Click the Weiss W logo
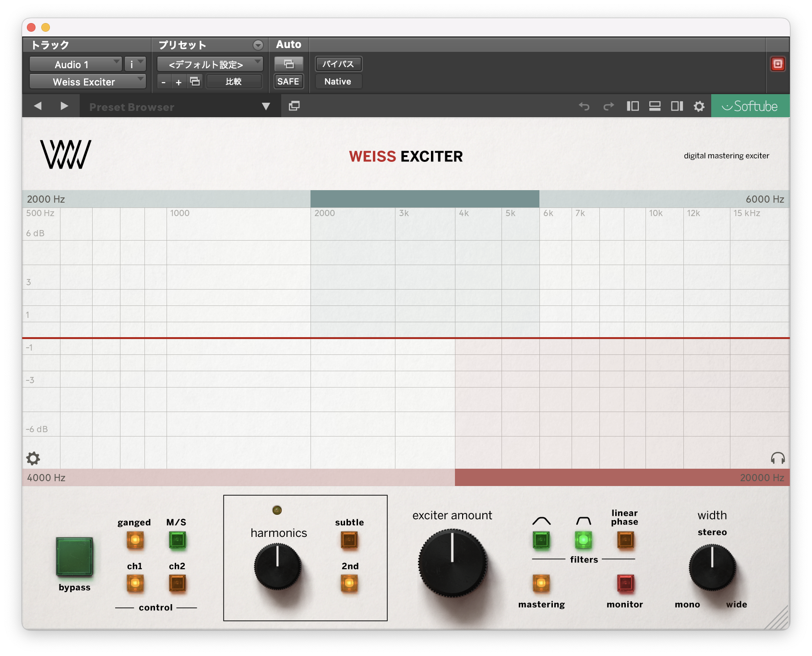Screen dimensions: 812x656 coord(65,155)
